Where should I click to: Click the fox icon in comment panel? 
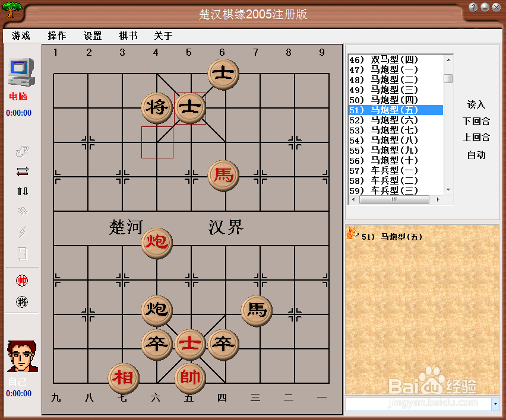click(353, 233)
